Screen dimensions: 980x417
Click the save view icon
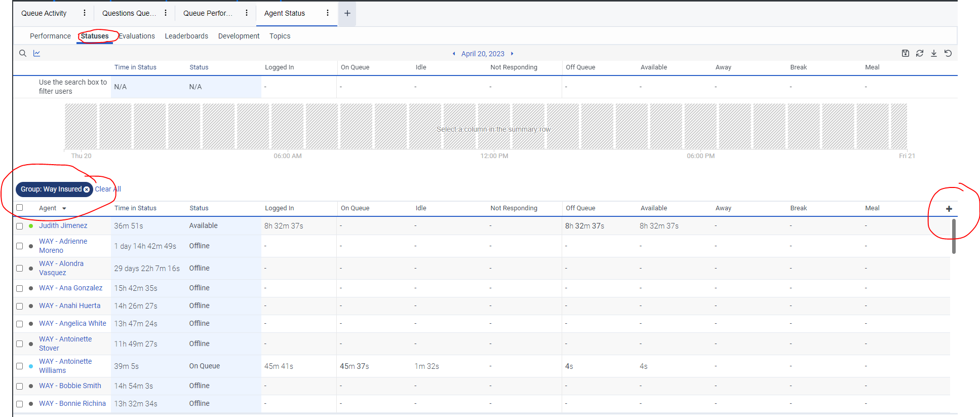point(905,53)
